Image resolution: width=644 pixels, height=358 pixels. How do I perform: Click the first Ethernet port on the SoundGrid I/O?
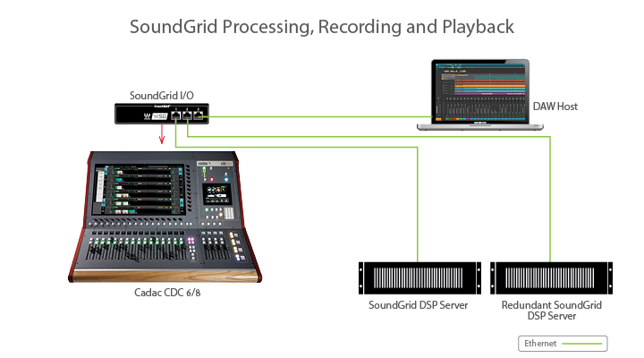[x=176, y=115]
